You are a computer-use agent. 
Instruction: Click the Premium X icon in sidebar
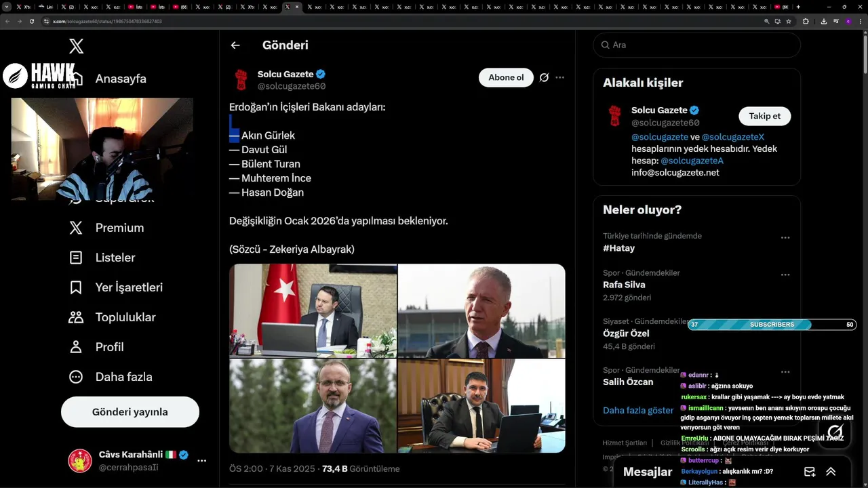click(76, 228)
